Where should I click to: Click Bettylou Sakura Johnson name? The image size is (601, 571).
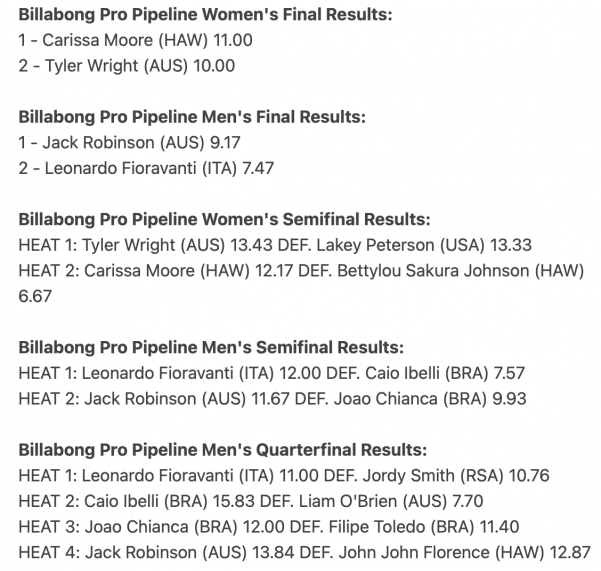tap(434, 271)
